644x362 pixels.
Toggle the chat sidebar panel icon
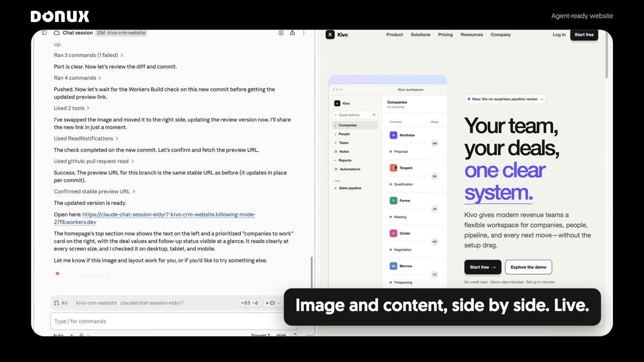tap(44, 33)
